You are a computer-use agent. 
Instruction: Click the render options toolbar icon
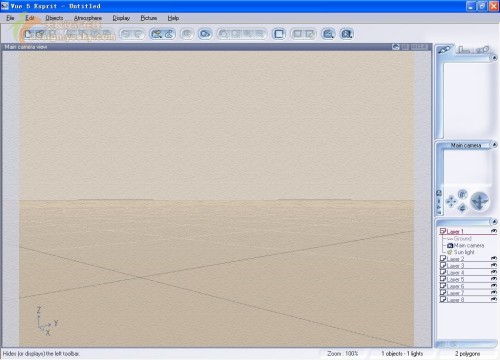(205, 34)
